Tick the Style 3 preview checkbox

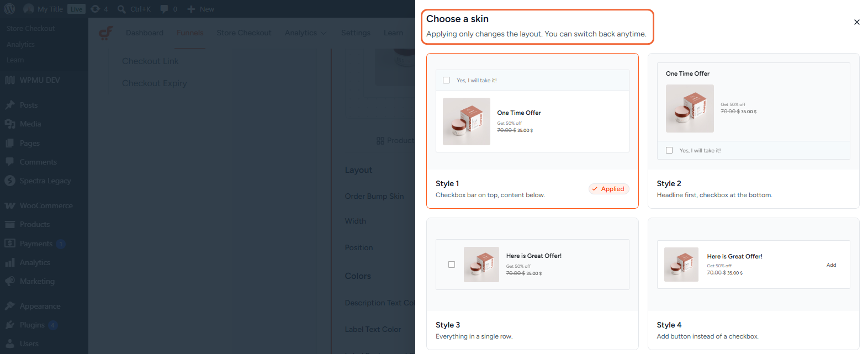pos(452,265)
